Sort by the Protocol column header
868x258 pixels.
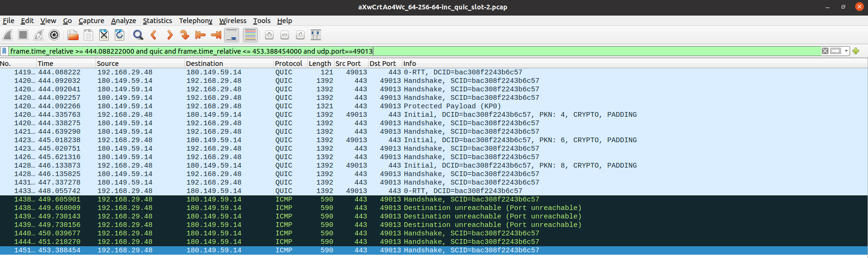click(x=290, y=64)
